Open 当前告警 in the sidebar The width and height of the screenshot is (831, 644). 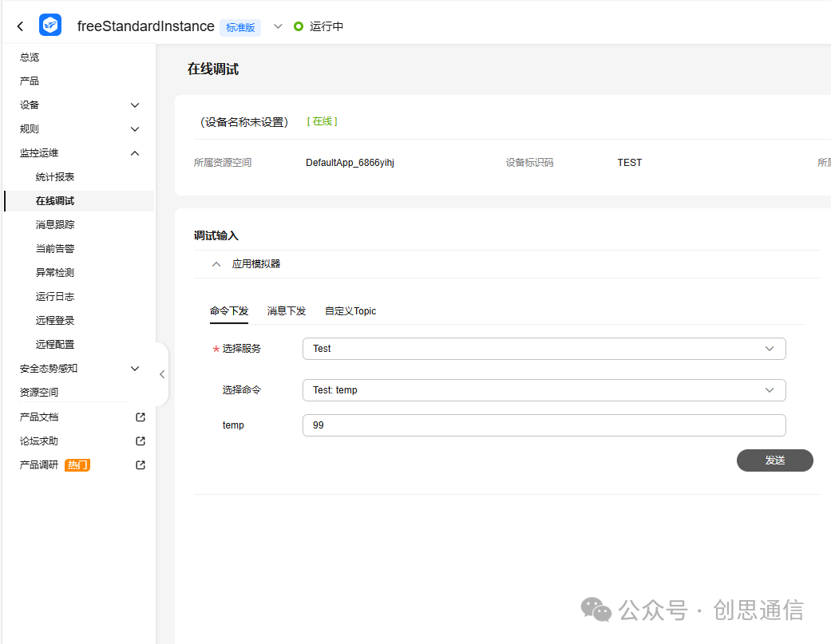point(55,248)
